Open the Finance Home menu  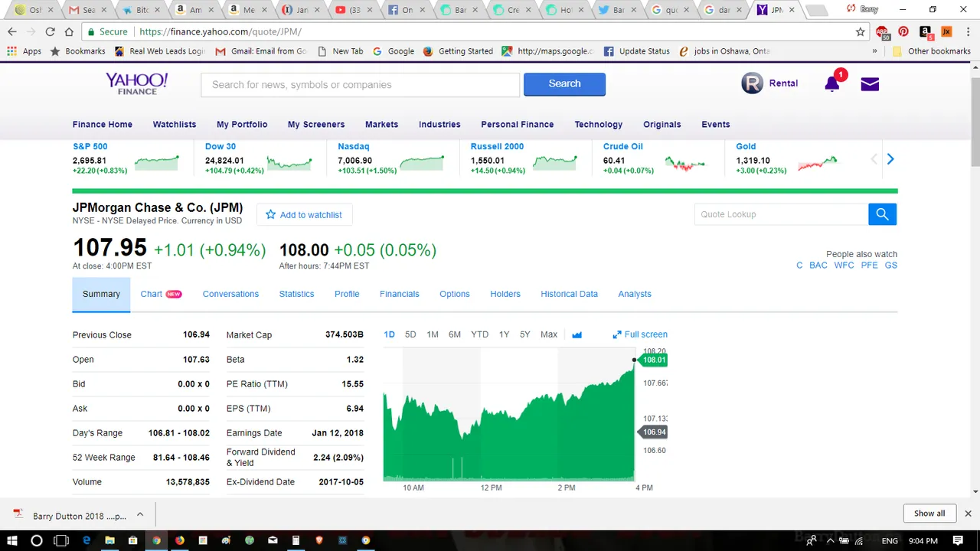pos(103,124)
